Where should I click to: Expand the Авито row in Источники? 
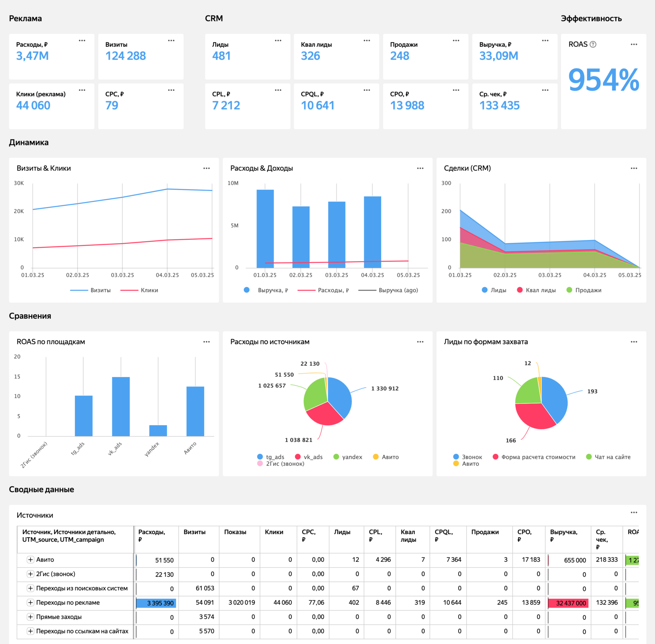point(30,559)
